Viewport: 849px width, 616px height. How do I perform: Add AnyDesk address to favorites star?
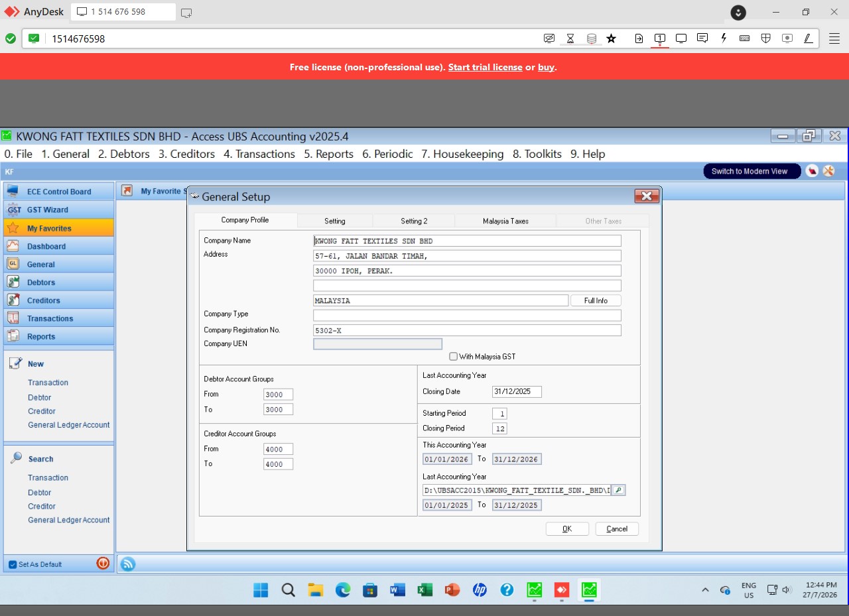[612, 38]
